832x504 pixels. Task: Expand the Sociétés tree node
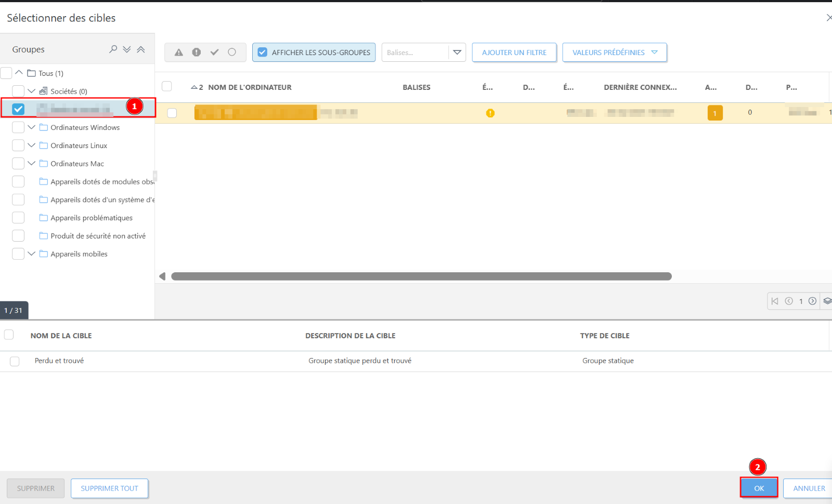pyautogui.click(x=31, y=91)
